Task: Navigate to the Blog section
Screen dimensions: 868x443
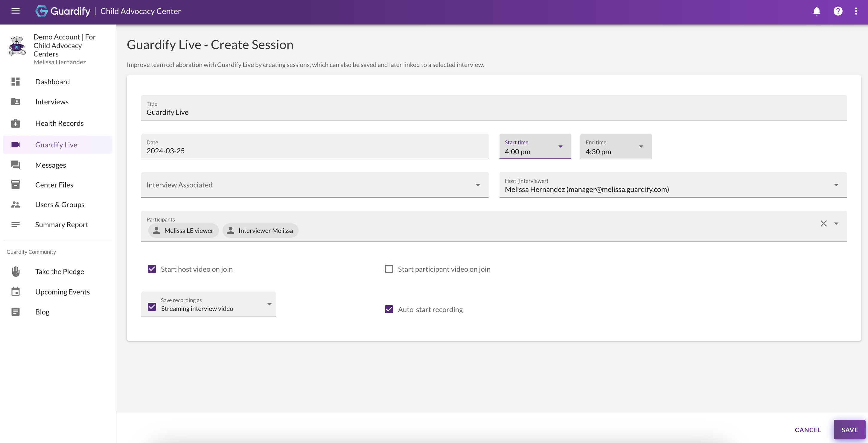Action: (42, 311)
